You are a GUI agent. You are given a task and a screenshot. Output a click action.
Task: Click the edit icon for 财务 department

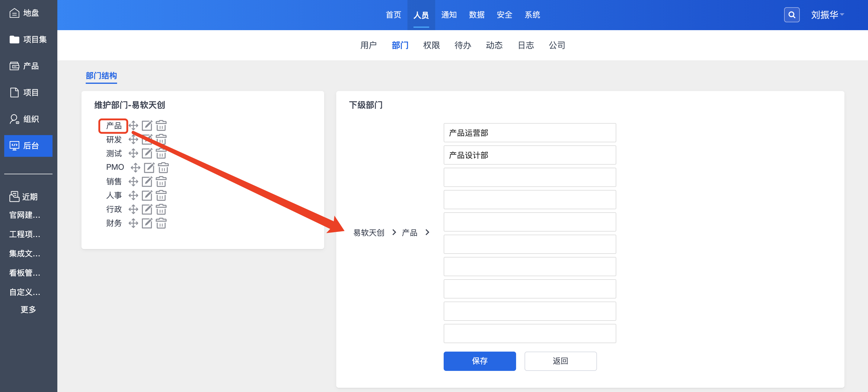pyautogui.click(x=147, y=223)
